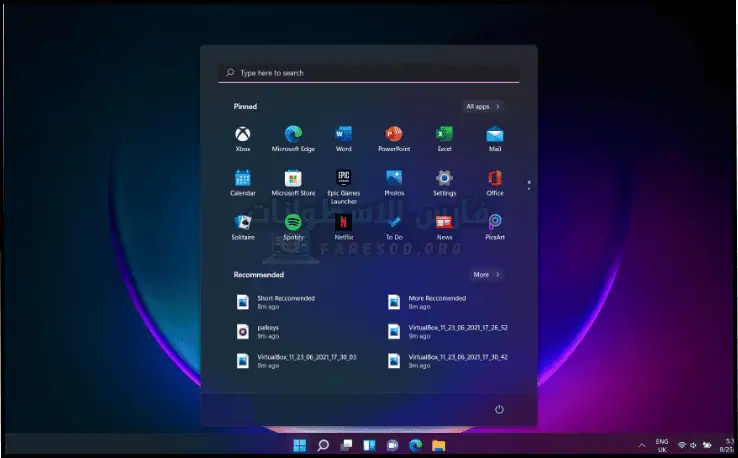Open the Word pinned app
738x458 pixels.
[x=344, y=135]
